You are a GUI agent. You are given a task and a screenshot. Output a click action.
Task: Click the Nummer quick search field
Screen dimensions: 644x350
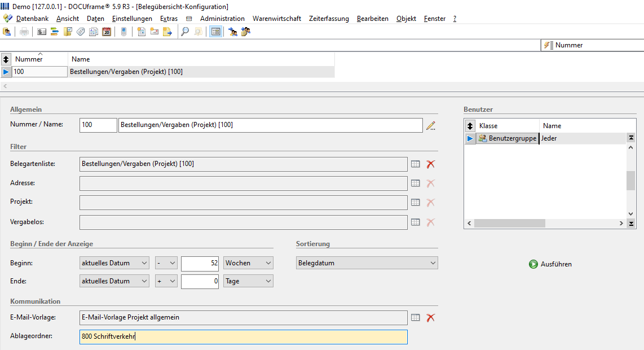[x=592, y=45]
